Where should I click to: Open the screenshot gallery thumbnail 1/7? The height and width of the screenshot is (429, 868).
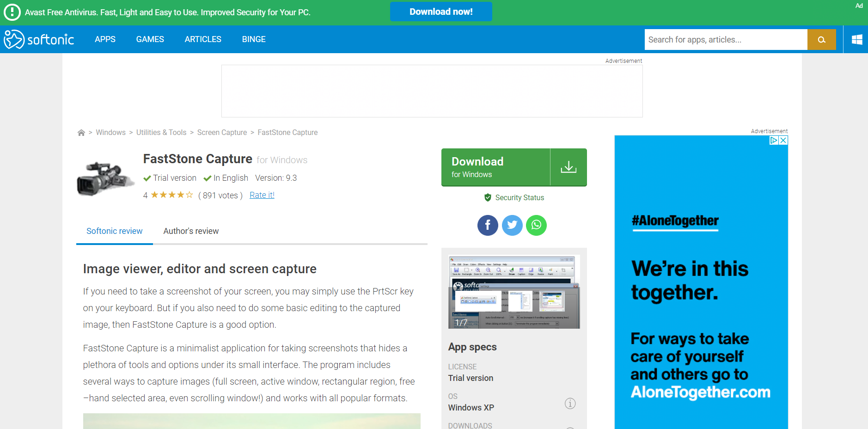514,292
